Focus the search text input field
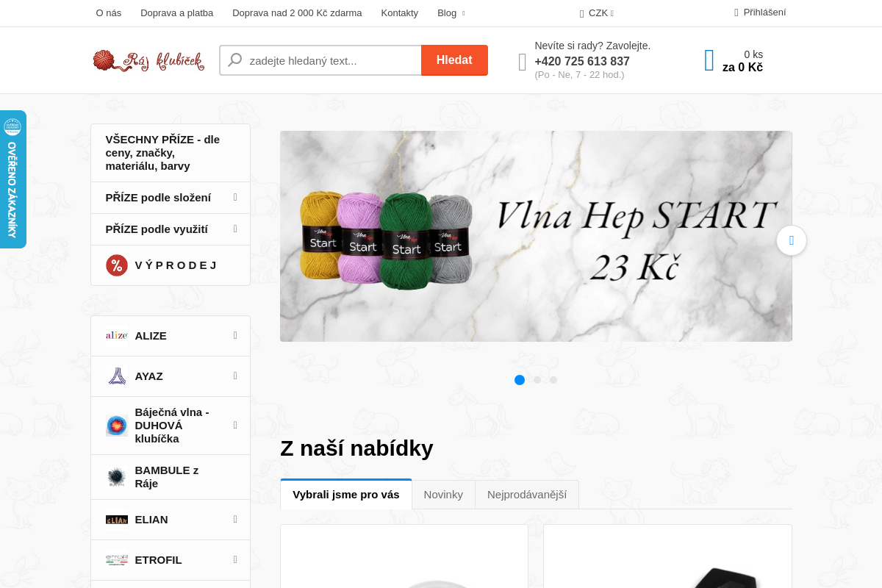The image size is (882, 588). click(320, 60)
